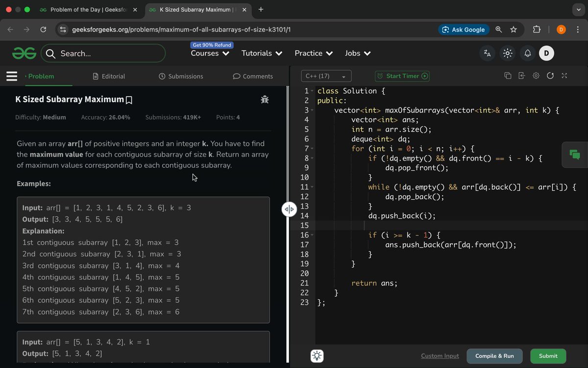Click the 'Submissions: 419K+' label
Screen dimensions: 588x368
(173, 117)
